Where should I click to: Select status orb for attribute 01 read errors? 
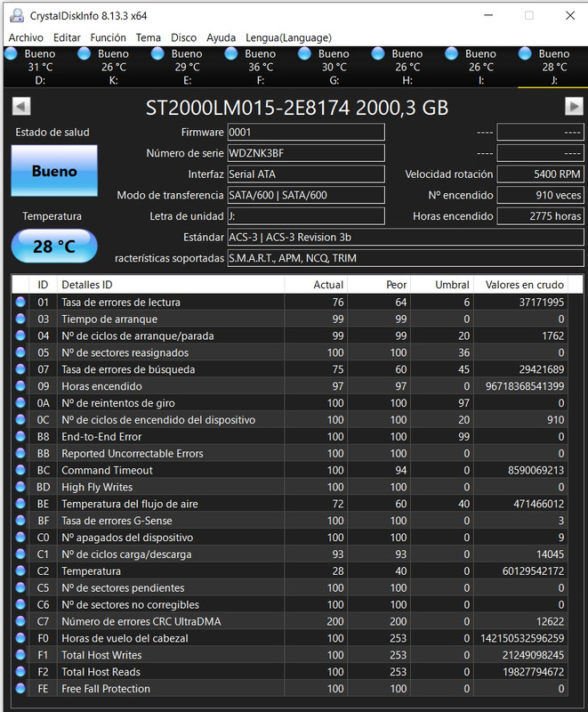20,302
